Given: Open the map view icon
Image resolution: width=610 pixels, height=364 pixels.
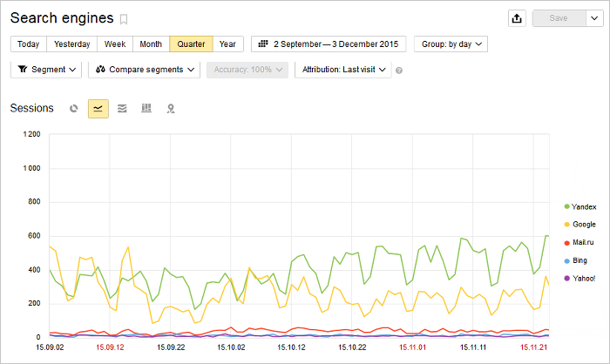Looking at the screenshot, I should tap(171, 108).
